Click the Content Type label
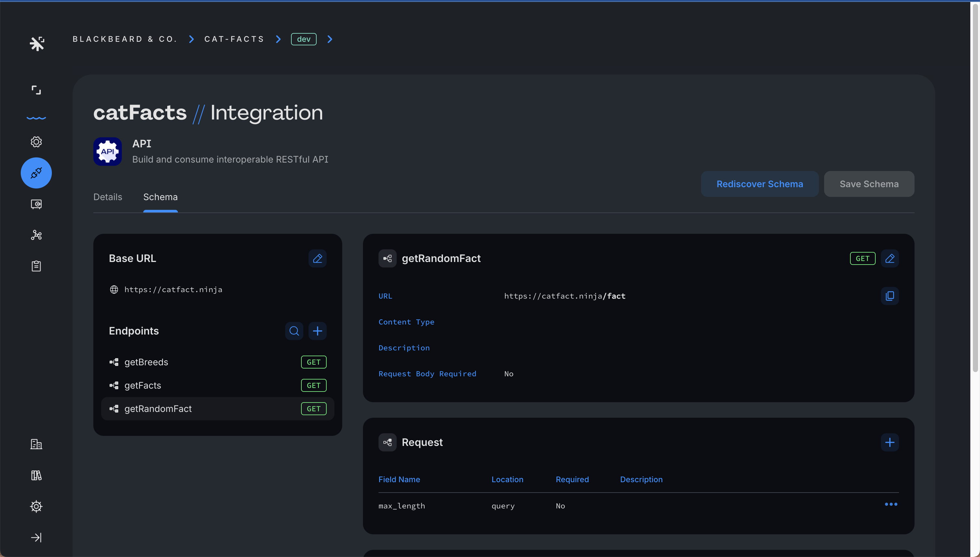The height and width of the screenshot is (557, 980). [406, 322]
